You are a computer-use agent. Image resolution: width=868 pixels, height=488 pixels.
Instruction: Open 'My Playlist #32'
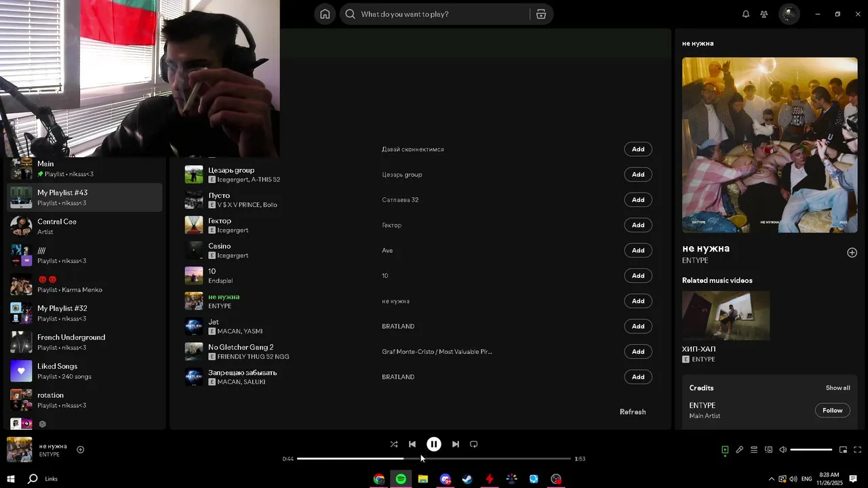pyautogui.click(x=85, y=313)
